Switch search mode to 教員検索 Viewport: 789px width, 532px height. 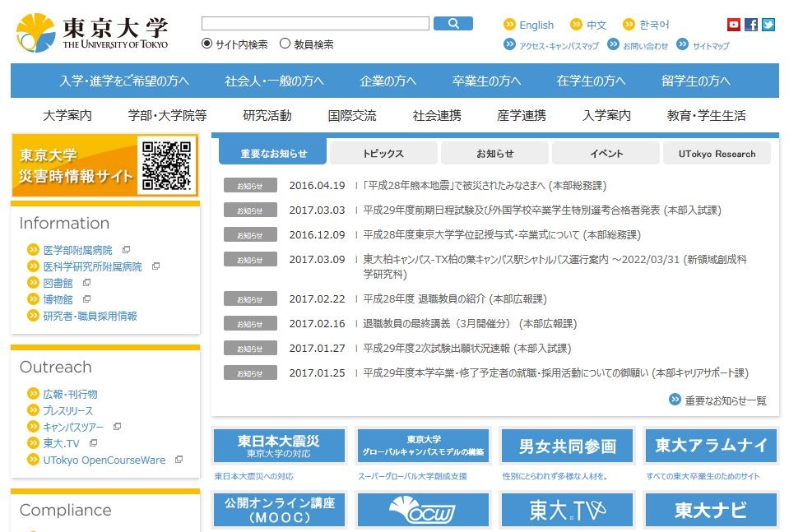284,43
